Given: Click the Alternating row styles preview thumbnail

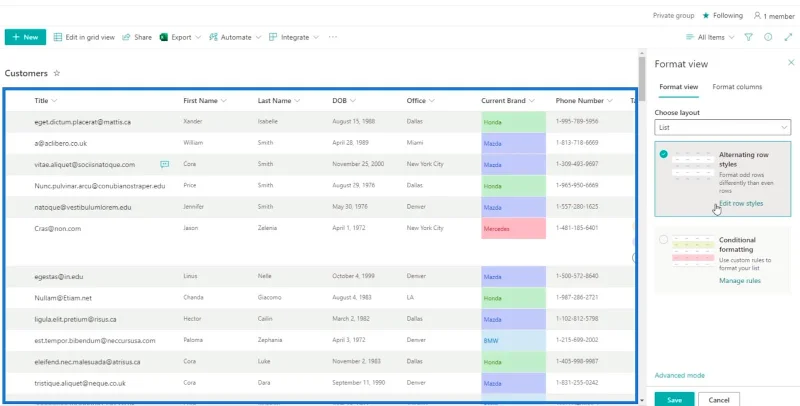Looking at the screenshot, I should click(692, 166).
